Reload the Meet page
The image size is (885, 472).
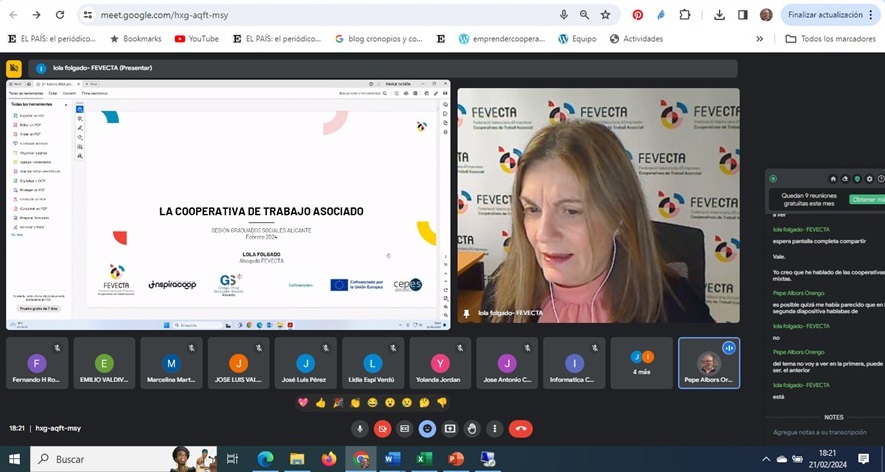60,15
